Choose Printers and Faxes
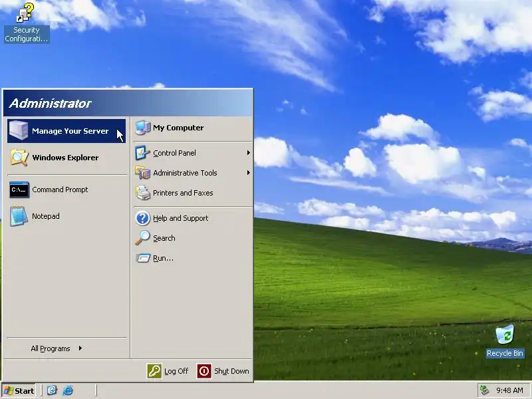The image size is (532, 399). pyautogui.click(x=193, y=193)
